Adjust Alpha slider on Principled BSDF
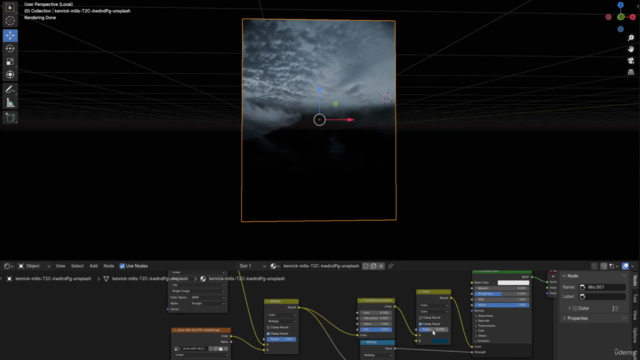 tap(502, 305)
